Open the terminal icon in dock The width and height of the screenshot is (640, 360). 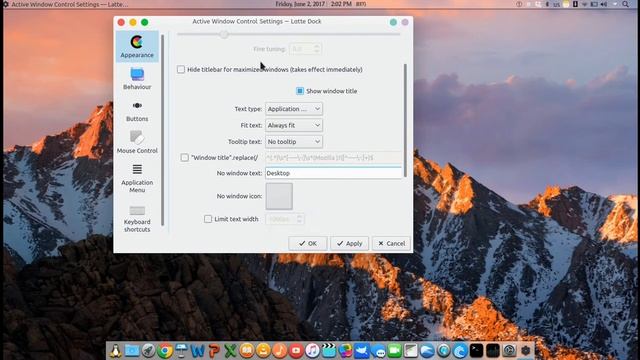pyautogui.click(x=476, y=351)
